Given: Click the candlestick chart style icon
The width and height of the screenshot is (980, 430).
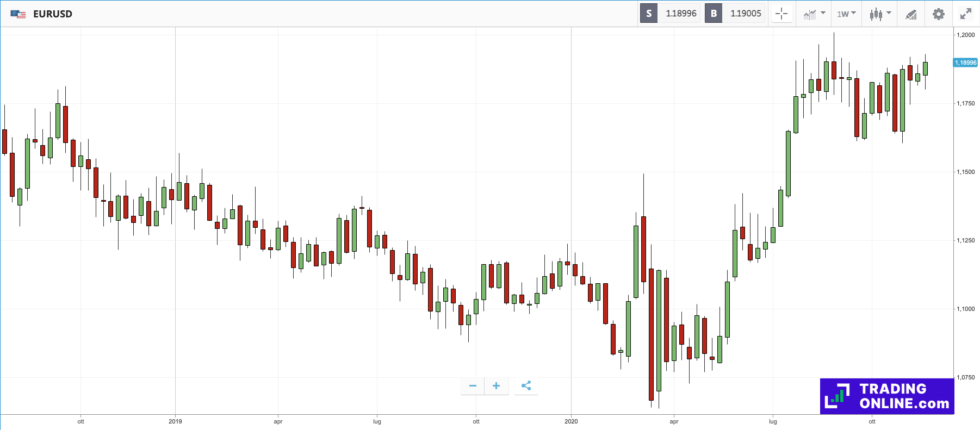Looking at the screenshot, I should pyautogui.click(x=877, y=14).
